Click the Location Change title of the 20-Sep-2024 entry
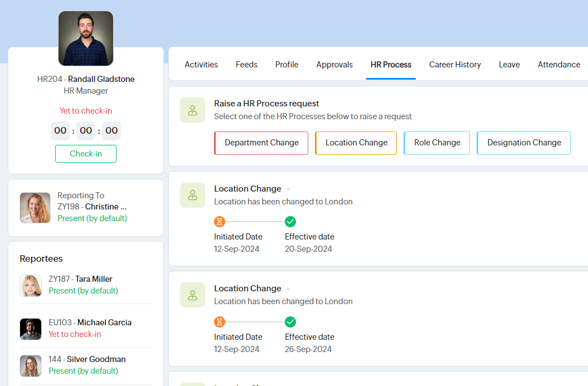The width and height of the screenshot is (588, 386). pos(247,188)
